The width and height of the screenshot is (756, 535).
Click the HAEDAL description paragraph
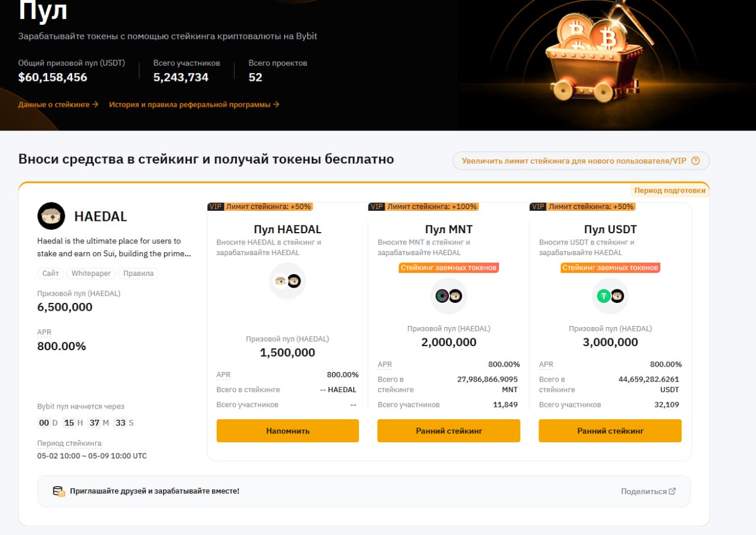click(114, 247)
